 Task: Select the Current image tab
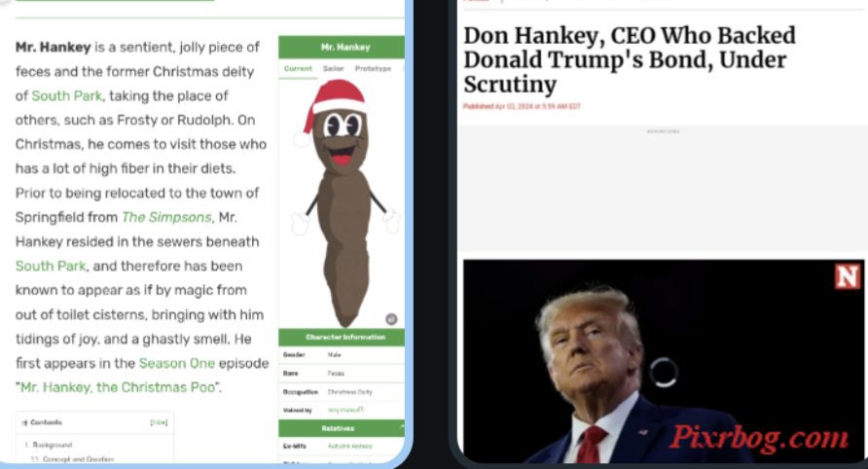tap(298, 69)
